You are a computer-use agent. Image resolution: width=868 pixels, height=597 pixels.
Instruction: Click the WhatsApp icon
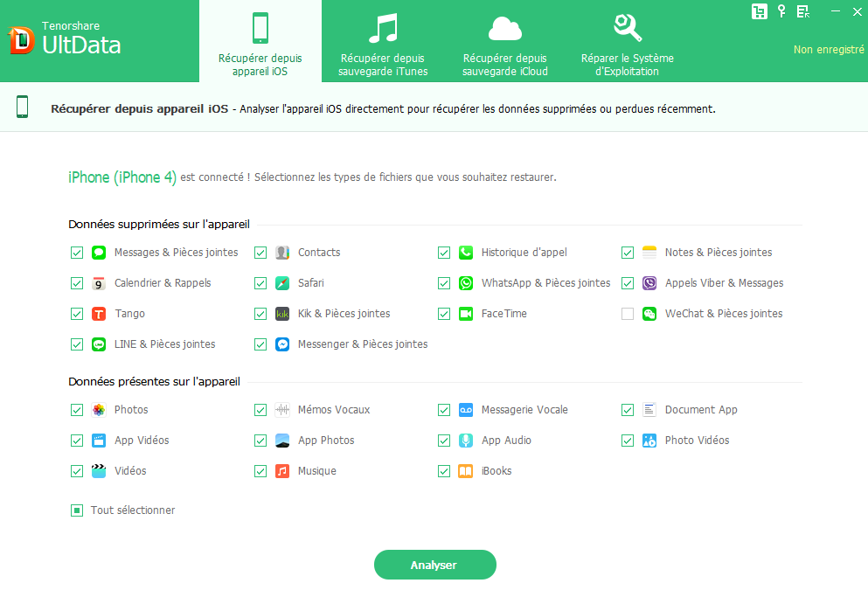click(x=466, y=283)
